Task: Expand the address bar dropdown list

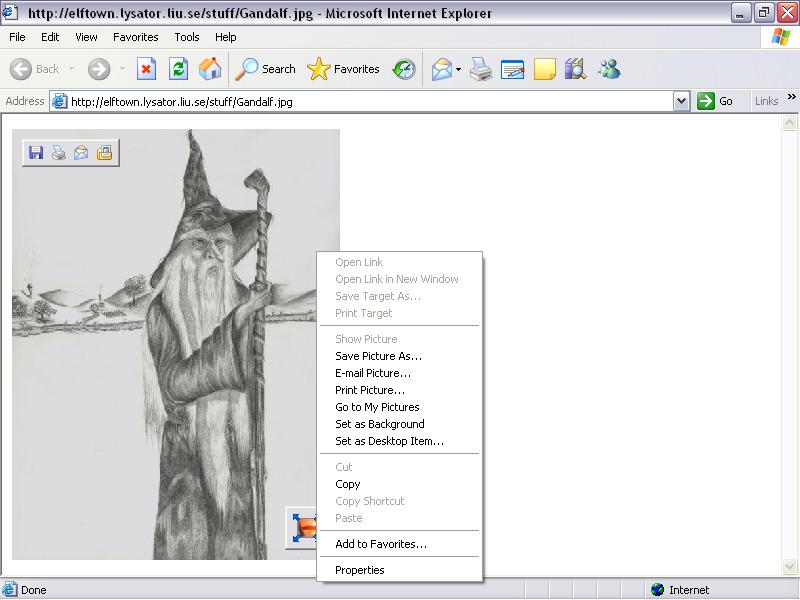Action: tap(682, 102)
